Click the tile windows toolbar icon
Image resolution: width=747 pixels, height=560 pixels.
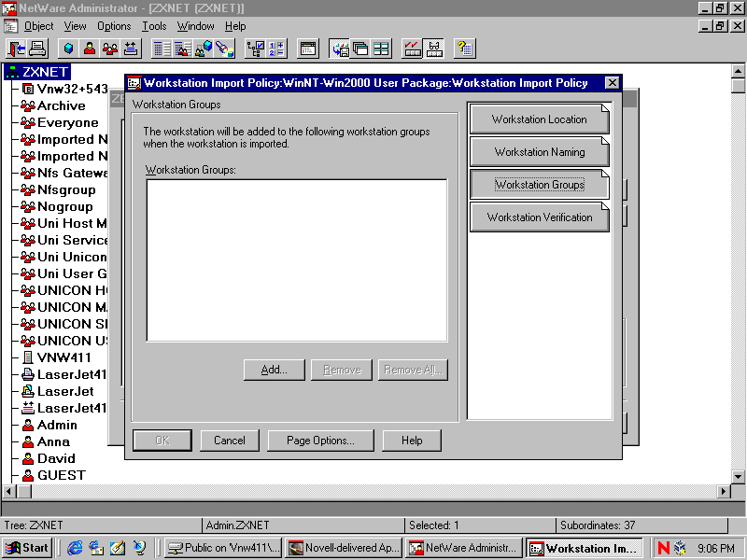click(x=381, y=49)
